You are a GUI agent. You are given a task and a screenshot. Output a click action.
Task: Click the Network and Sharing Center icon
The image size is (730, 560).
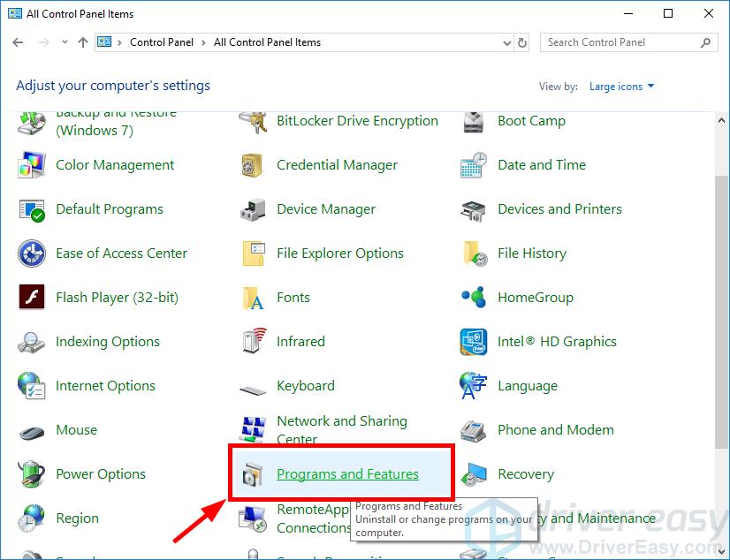[x=254, y=430]
